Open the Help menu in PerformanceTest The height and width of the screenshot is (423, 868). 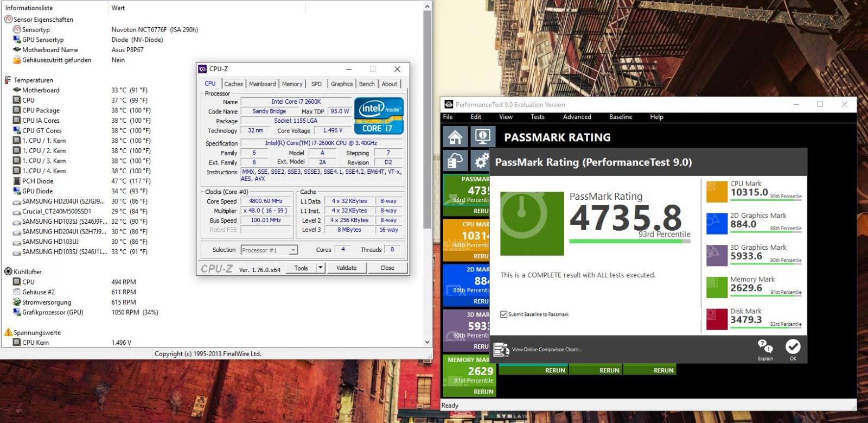click(x=656, y=117)
